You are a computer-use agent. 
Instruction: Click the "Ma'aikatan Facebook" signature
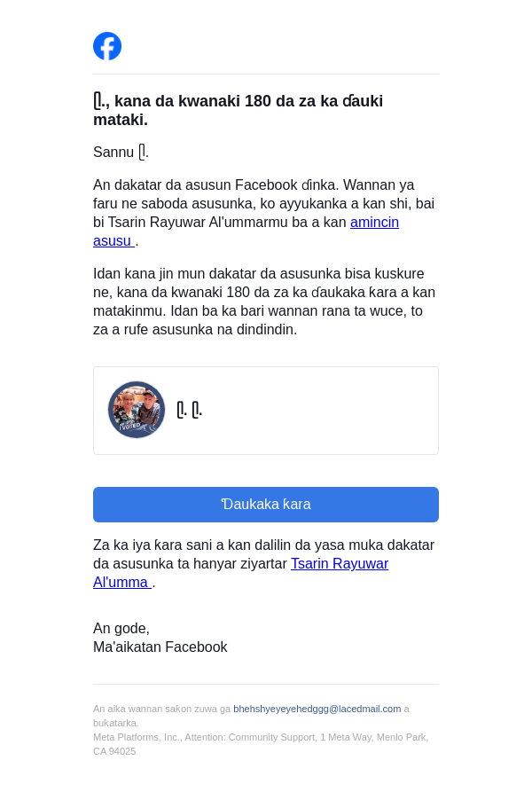[x=160, y=647]
